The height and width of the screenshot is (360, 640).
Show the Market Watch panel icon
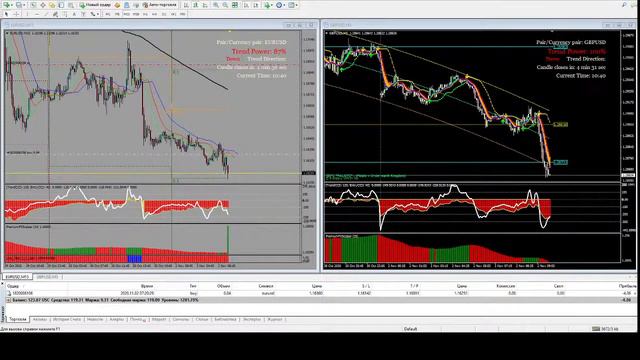tap(33, 5)
